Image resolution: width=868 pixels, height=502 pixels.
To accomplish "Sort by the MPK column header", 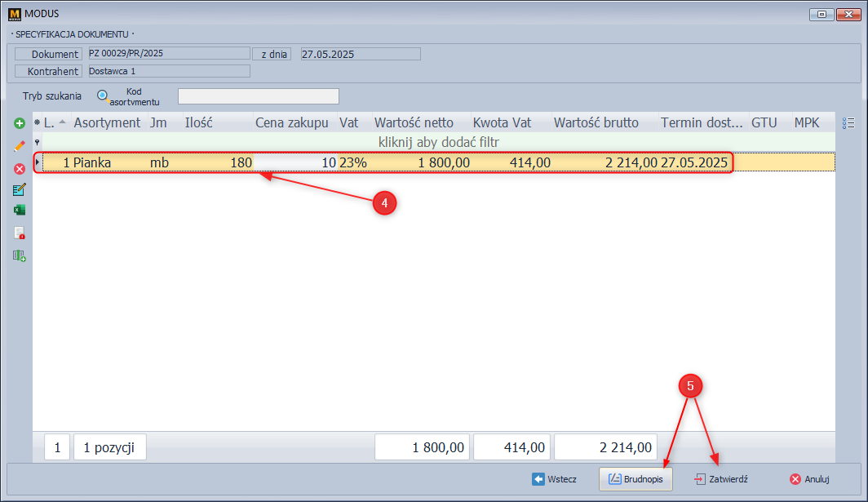I will [813, 122].
